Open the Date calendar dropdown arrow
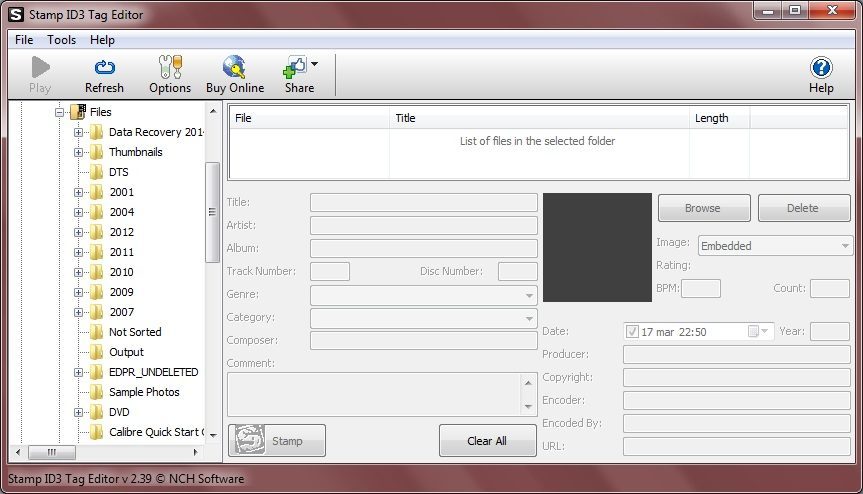The width and height of the screenshot is (863, 494). [764, 331]
